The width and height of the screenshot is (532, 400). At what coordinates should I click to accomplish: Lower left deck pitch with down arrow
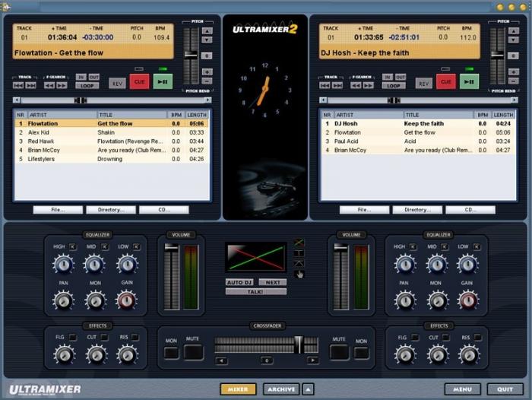pos(207,40)
